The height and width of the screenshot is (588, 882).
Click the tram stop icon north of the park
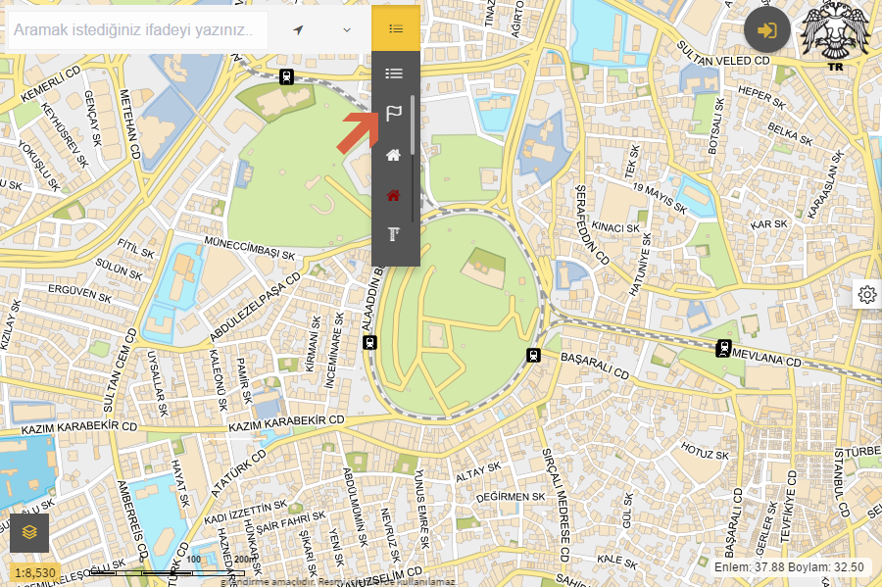(285, 75)
